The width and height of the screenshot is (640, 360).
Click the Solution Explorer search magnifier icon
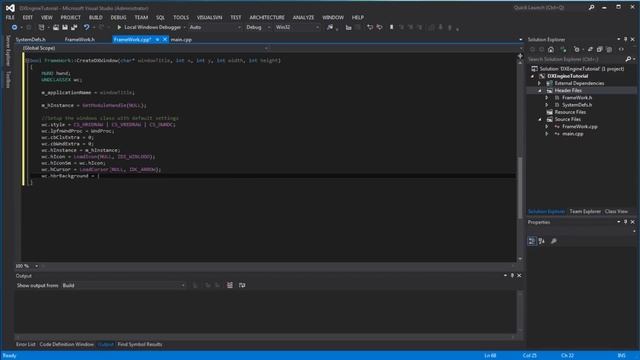click(628, 59)
